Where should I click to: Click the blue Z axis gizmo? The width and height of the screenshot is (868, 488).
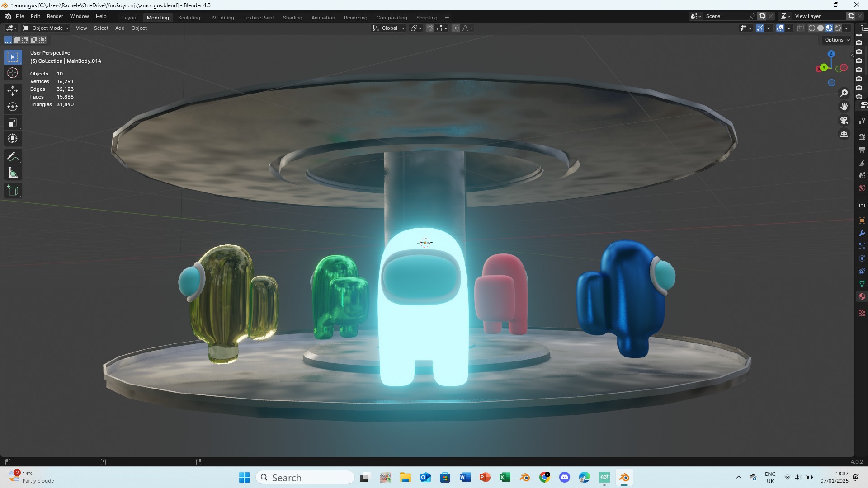pos(831,54)
